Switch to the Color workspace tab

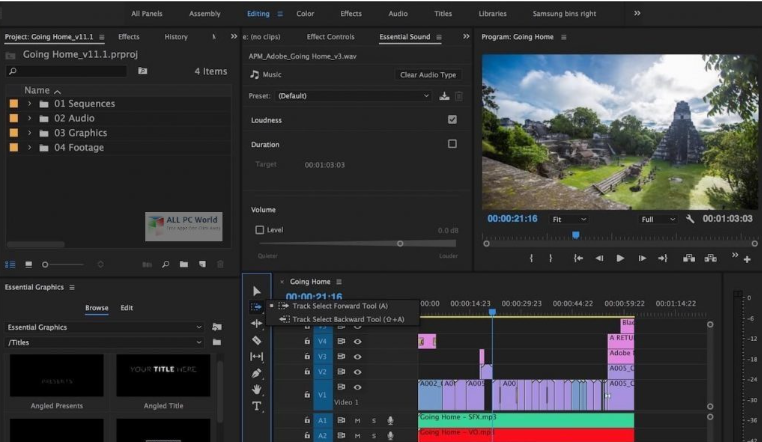(x=305, y=14)
